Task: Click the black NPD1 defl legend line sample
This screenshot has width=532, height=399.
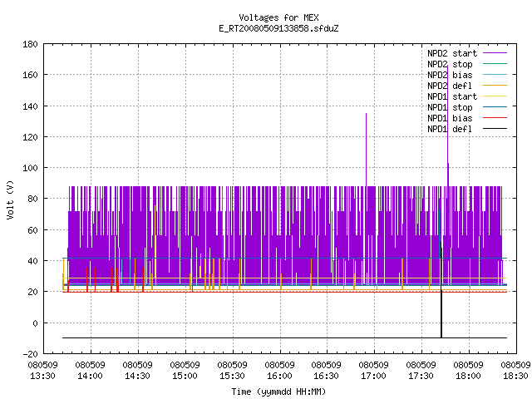Action: [495, 129]
